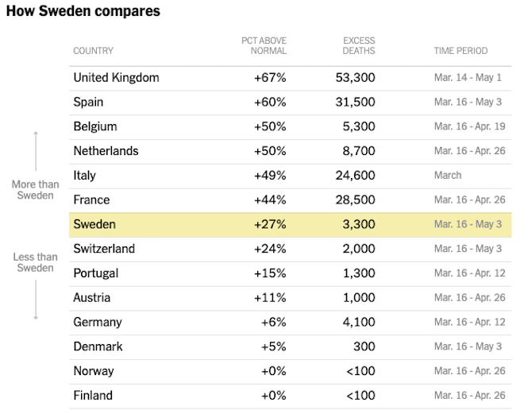Click the "More than Sweden" label
Screen dimensions: 532x414
(x=36, y=190)
